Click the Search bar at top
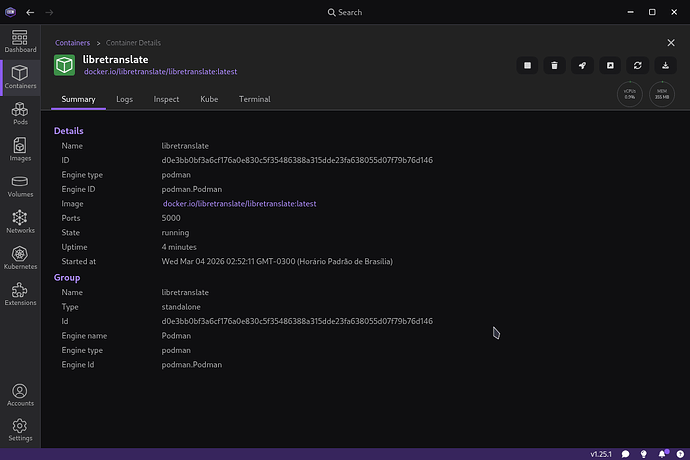The height and width of the screenshot is (460, 690). 345,12
